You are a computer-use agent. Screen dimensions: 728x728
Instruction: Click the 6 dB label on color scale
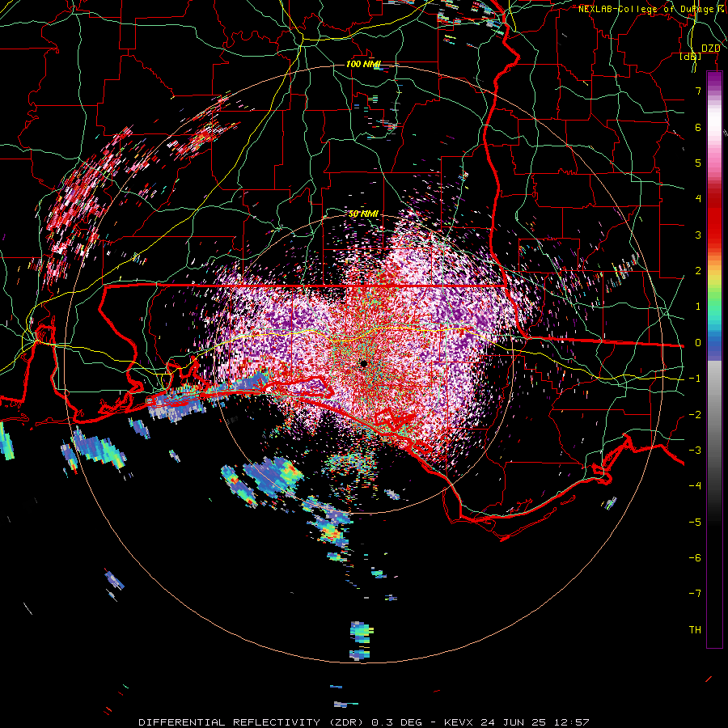pos(698,127)
